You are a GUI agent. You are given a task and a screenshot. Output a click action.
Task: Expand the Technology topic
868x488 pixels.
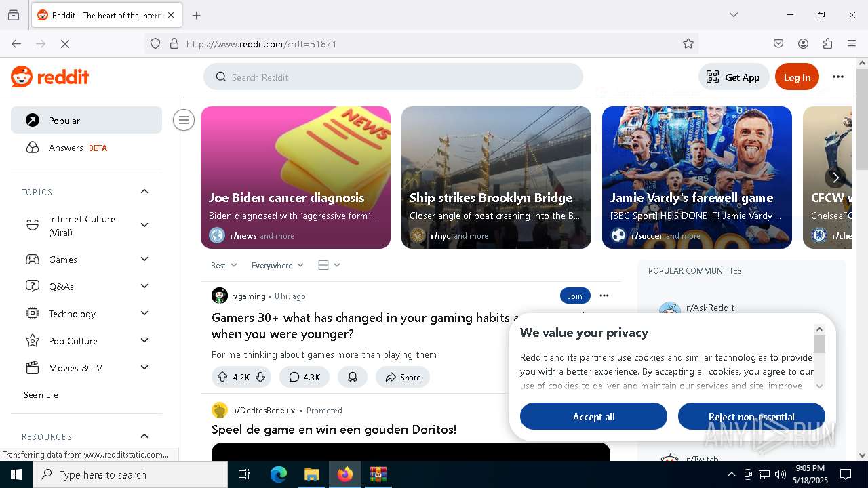point(144,313)
